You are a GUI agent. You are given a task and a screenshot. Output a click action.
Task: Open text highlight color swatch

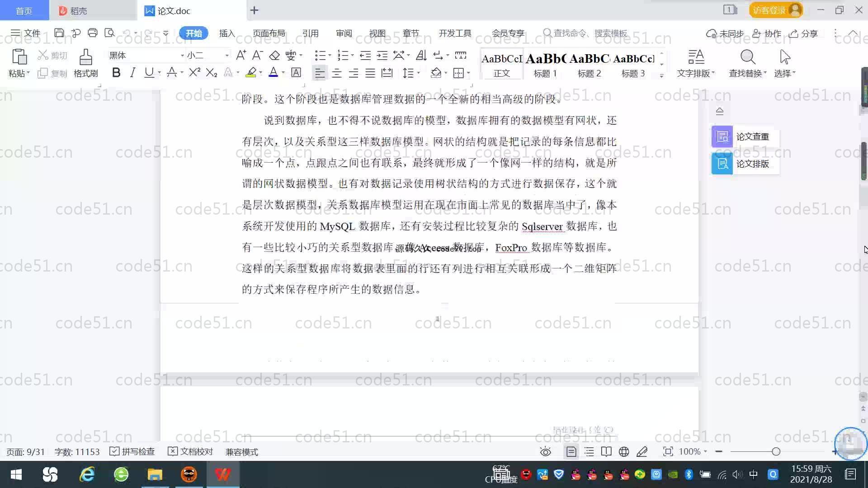click(251, 73)
